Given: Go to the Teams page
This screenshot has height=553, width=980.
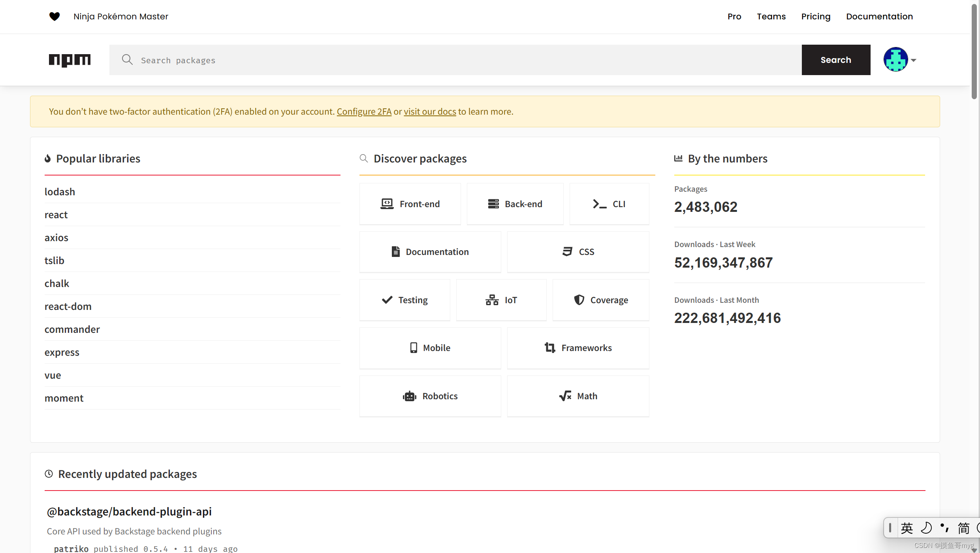Looking at the screenshot, I should click(x=771, y=16).
